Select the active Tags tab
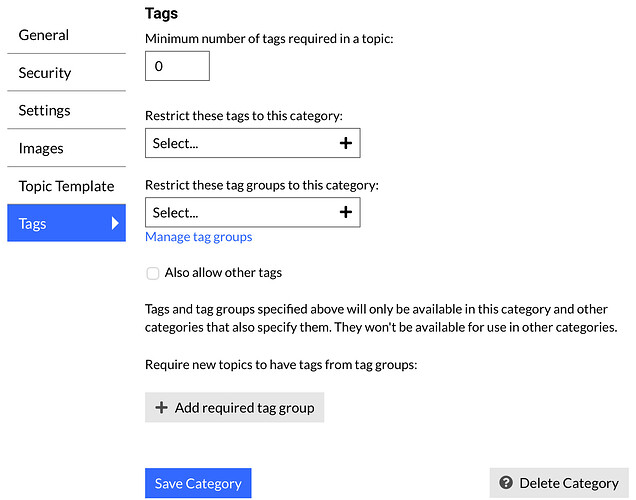This screenshot has width=636, height=500. point(66,223)
